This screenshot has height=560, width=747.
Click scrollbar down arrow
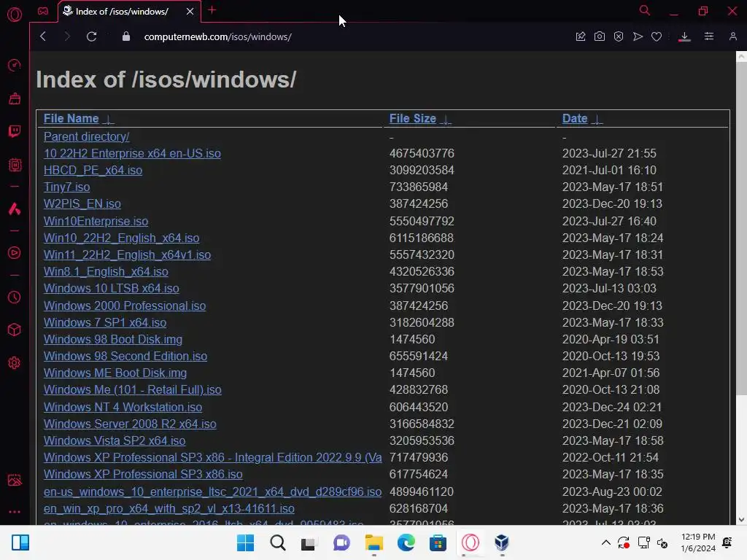pyautogui.click(x=741, y=519)
